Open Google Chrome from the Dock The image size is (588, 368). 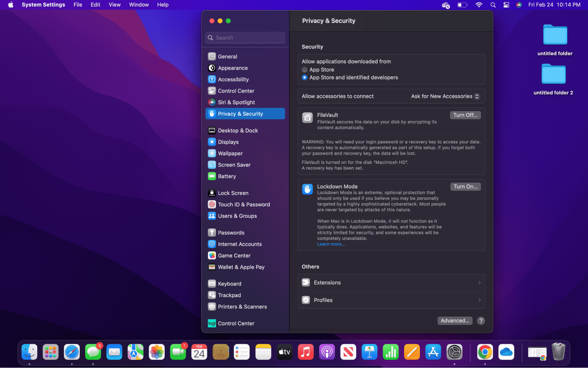tap(485, 352)
